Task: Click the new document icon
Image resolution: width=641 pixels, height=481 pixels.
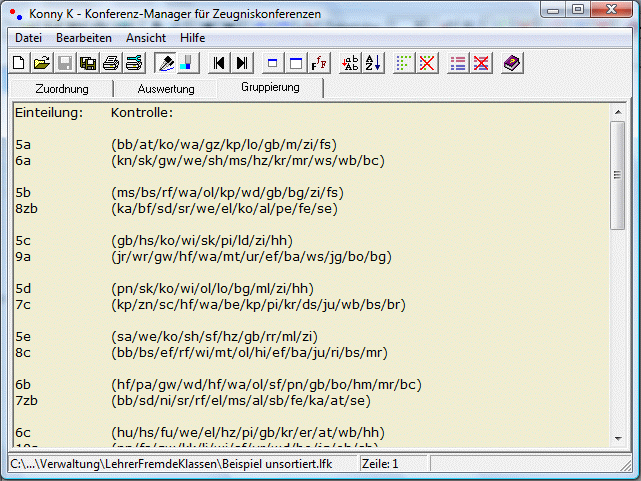Action: click(19, 63)
